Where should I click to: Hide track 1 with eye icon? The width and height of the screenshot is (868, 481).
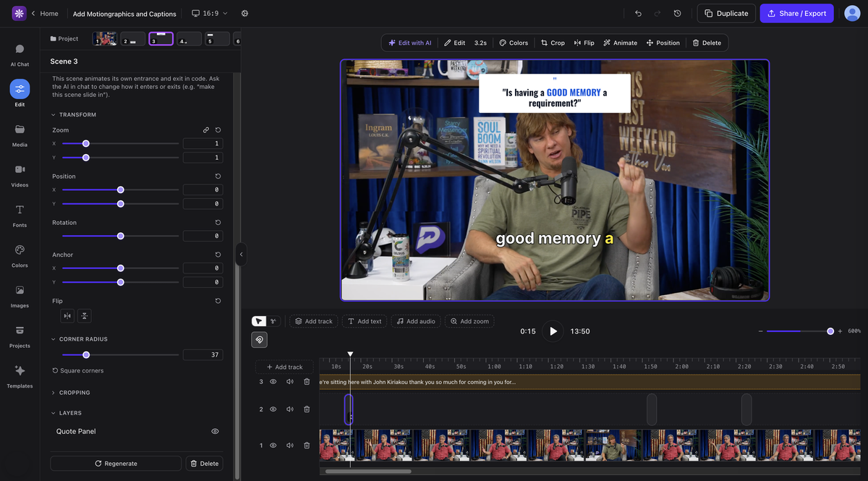click(273, 446)
